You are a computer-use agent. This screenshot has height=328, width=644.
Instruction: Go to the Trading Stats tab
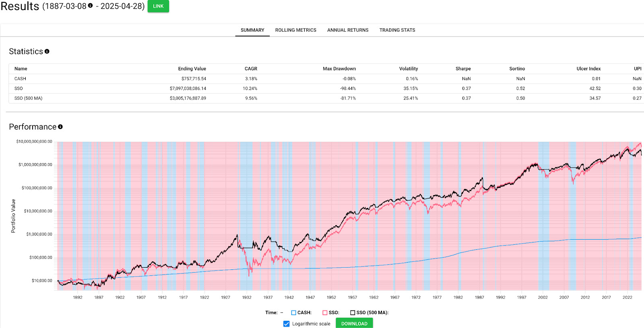(397, 30)
